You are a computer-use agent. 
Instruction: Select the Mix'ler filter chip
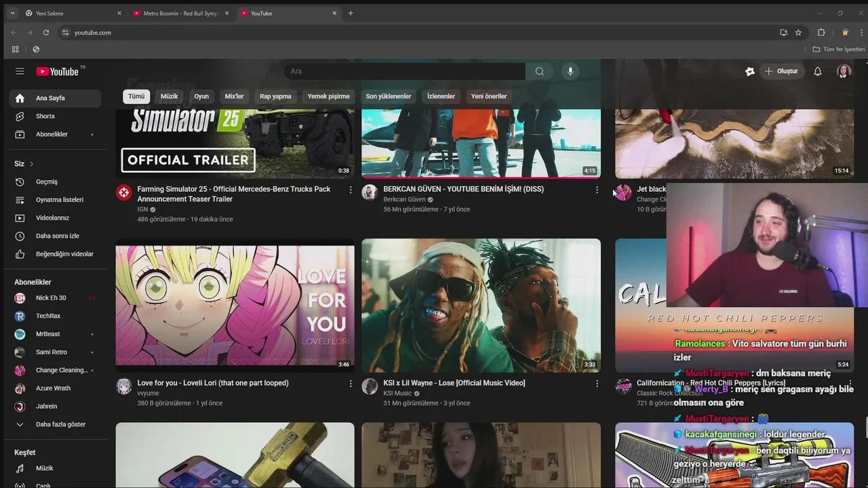coord(234,96)
